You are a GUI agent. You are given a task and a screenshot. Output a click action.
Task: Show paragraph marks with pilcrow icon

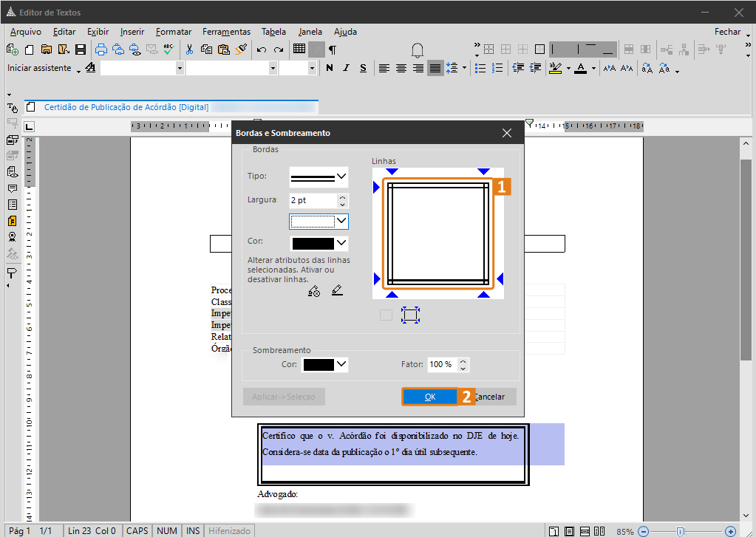[x=333, y=49]
